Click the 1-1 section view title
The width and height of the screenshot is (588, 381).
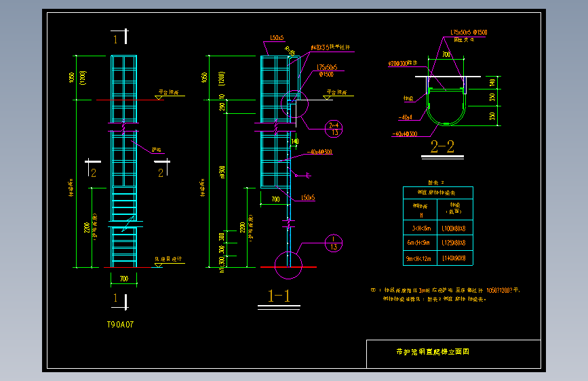(279, 296)
